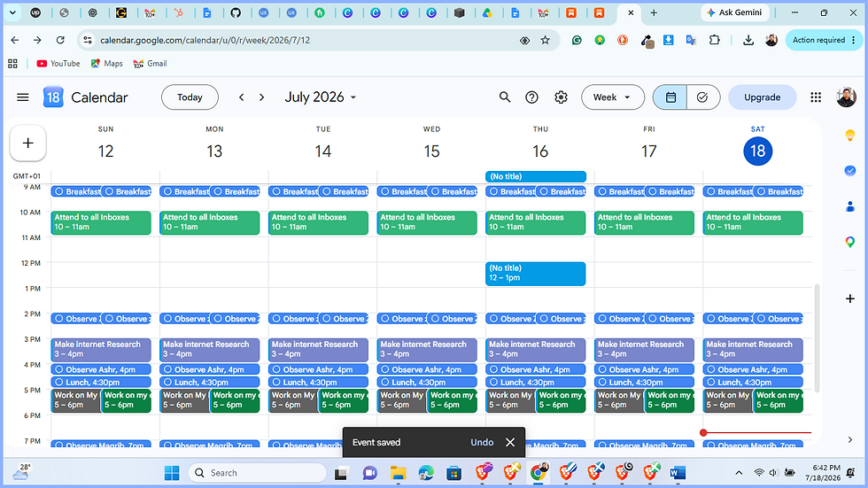The height and width of the screenshot is (488, 868).
Task: Mark Tuesday Lunch 4:30pm task complete
Action: pos(276,383)
